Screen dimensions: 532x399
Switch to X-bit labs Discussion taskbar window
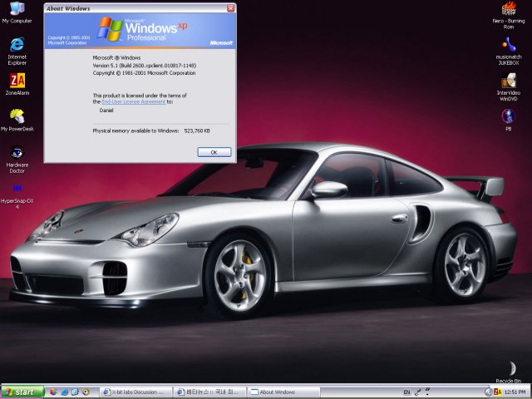135,392
